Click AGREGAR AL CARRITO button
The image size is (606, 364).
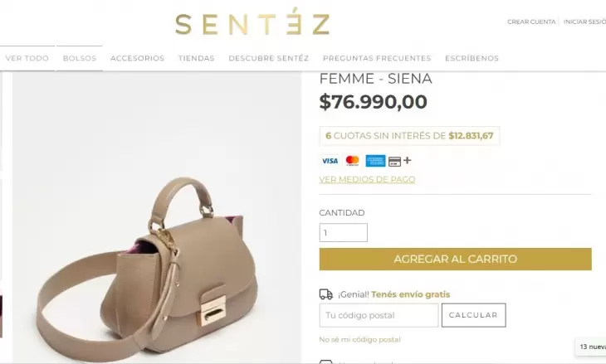[x=455, y=259]
